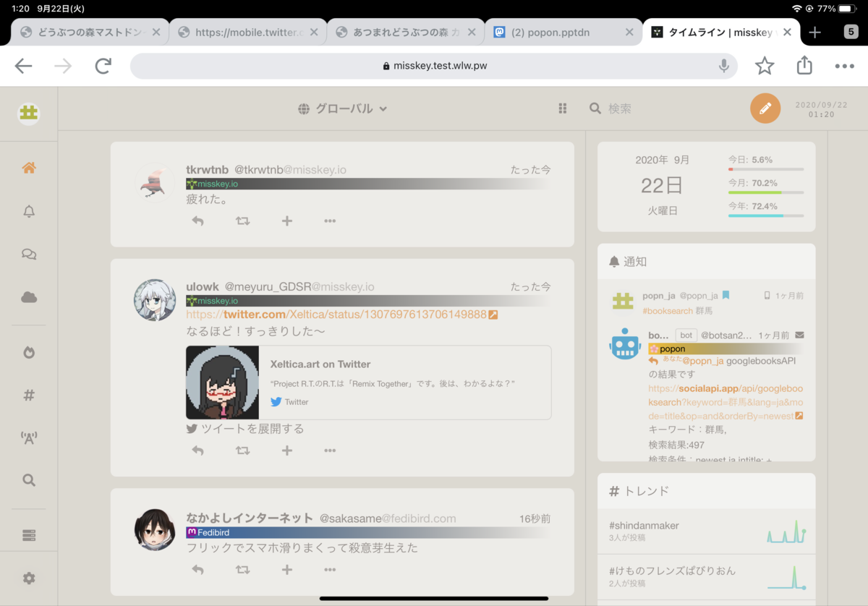This screenshot has height=606, width=868.
Task: Renote tkrwtnb's note
Action: point(242,221)
